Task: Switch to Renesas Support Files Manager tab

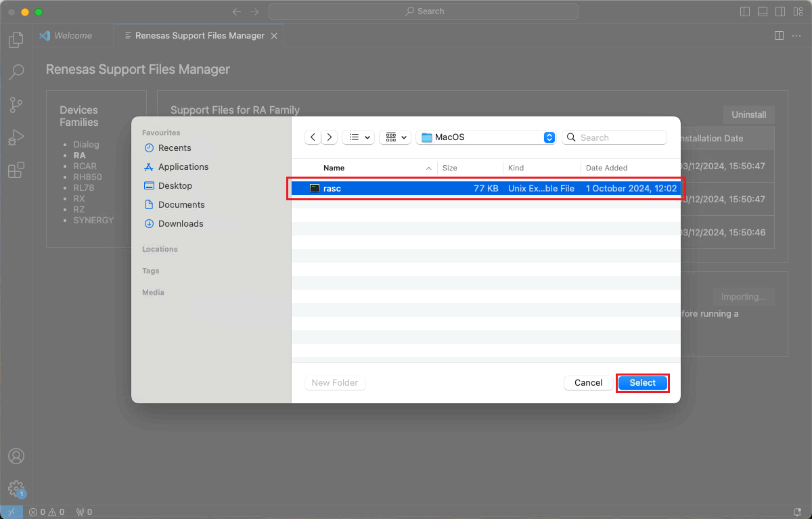Action: click(199, 36)
